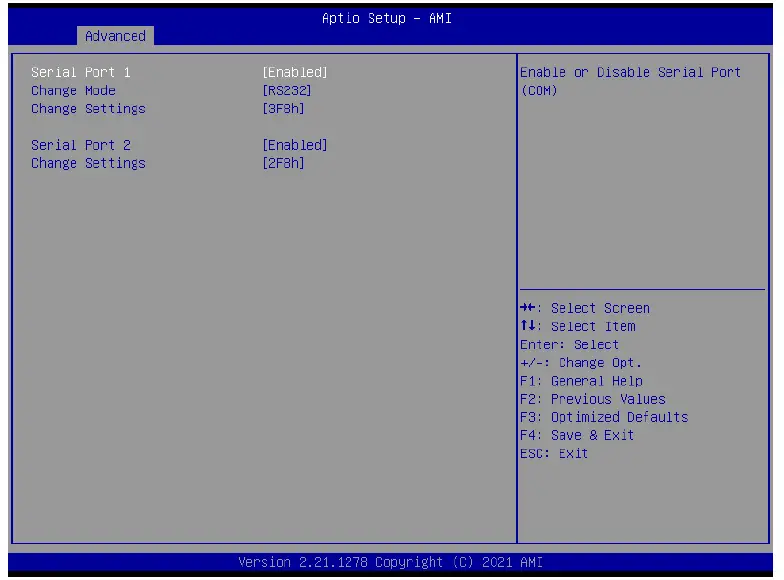Toggle Serial Port 2 Enabled value
The width and height of the screenshot is (784, 580).
coord(294,145)
